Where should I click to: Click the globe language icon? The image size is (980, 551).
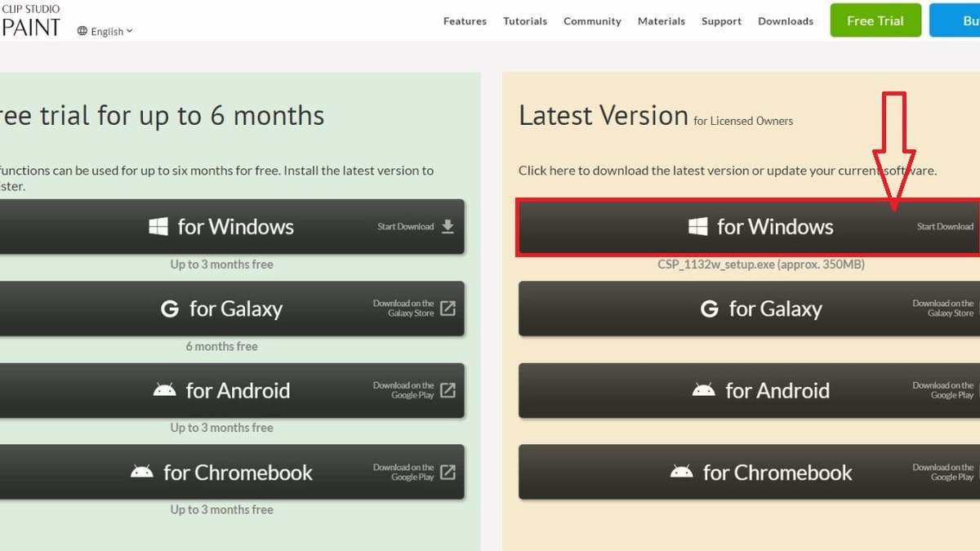coord(82,31)
